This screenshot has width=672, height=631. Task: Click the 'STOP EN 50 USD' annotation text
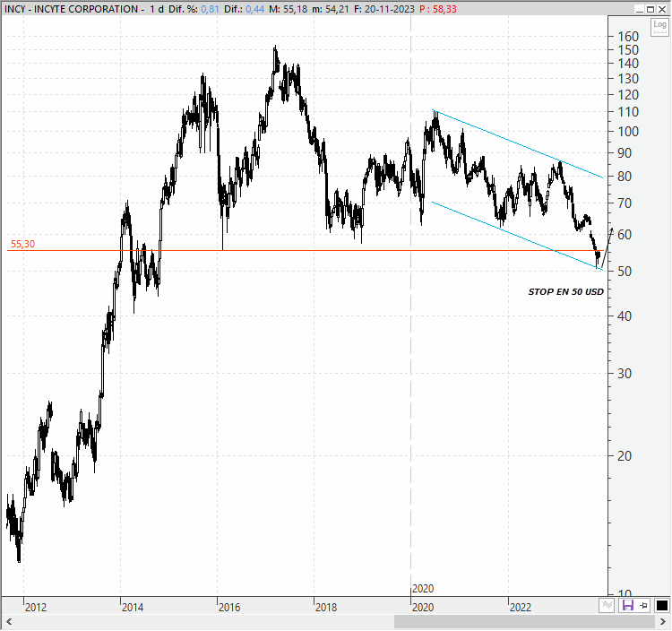(x=565, y=292)
